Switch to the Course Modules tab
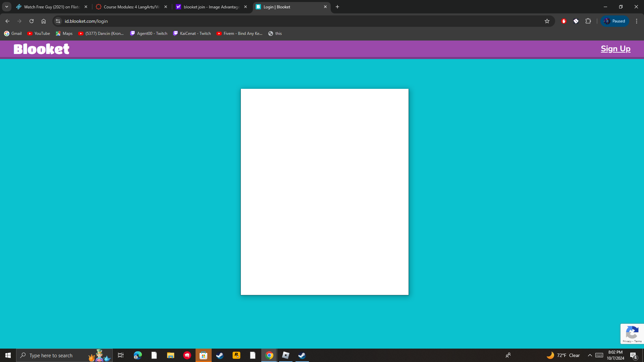The height and width of the screenshot is (362, 644). [131, 7]
